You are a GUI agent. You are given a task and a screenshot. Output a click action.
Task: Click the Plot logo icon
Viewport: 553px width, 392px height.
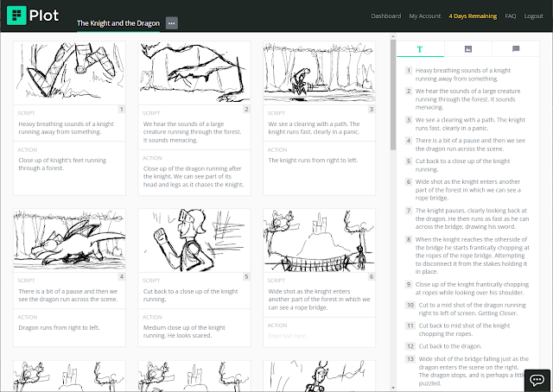point(16,16)
